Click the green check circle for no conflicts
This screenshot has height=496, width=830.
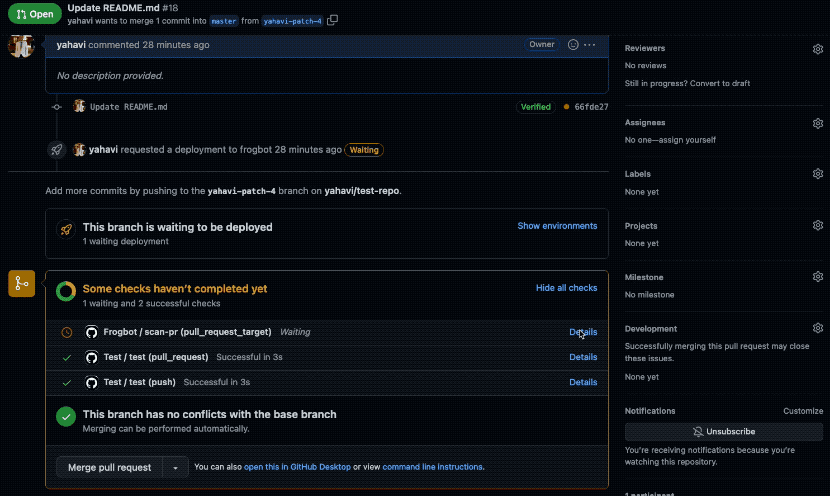click(66, 417)
